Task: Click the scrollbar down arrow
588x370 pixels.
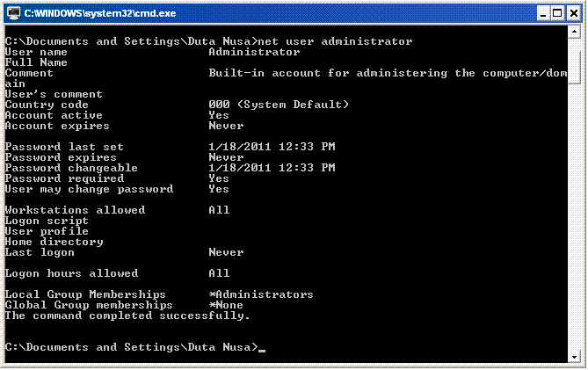Action: tap(575, 356)
